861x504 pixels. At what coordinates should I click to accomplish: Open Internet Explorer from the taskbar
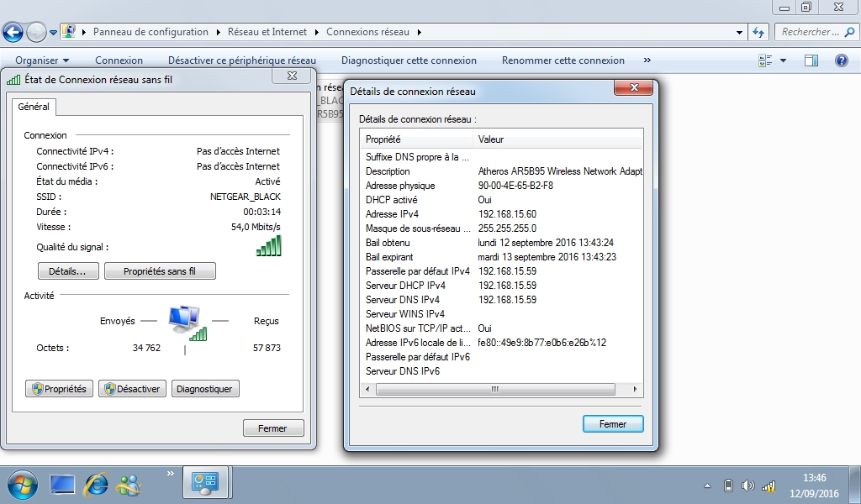pos(97,483)
